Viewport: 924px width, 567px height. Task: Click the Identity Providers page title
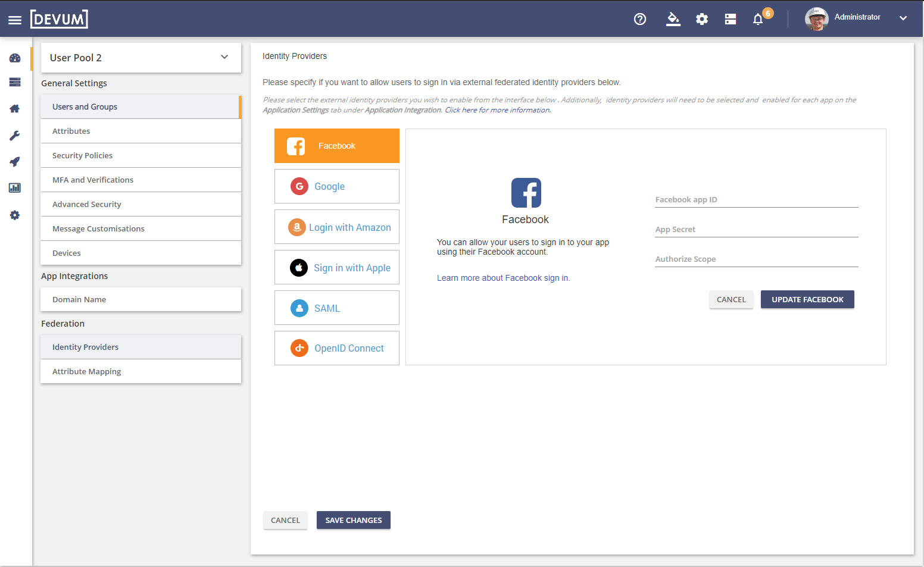[295, 56]
